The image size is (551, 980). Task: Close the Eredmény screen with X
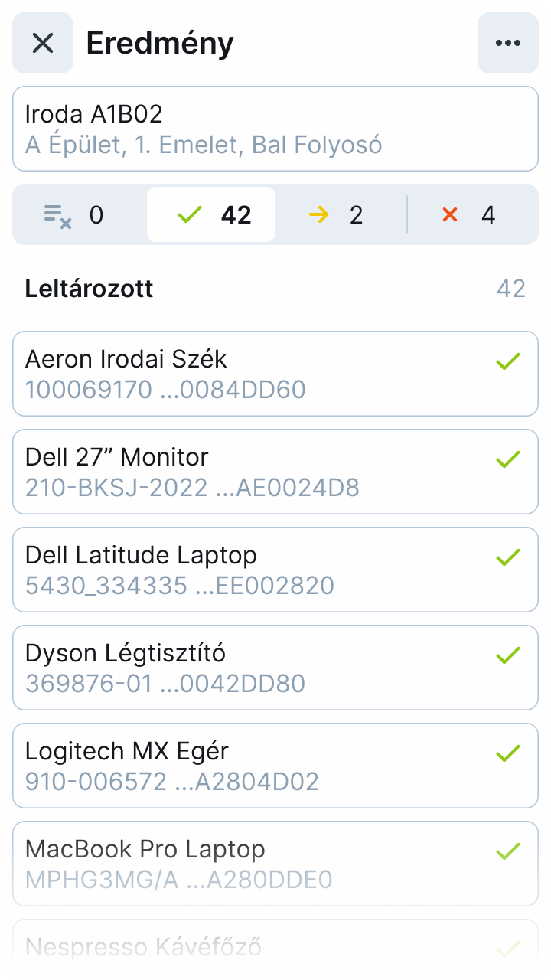[43, 43]
